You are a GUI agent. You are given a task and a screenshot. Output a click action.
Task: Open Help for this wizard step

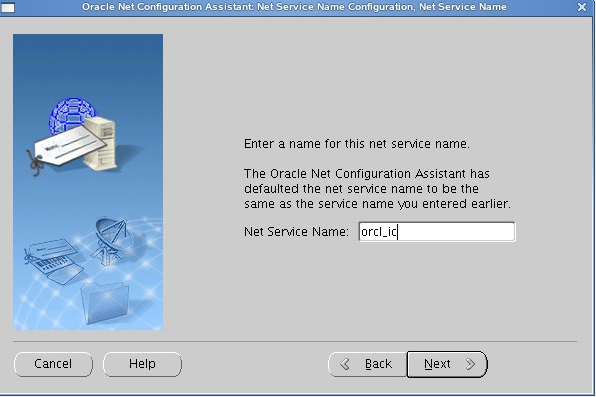[142, 364]
